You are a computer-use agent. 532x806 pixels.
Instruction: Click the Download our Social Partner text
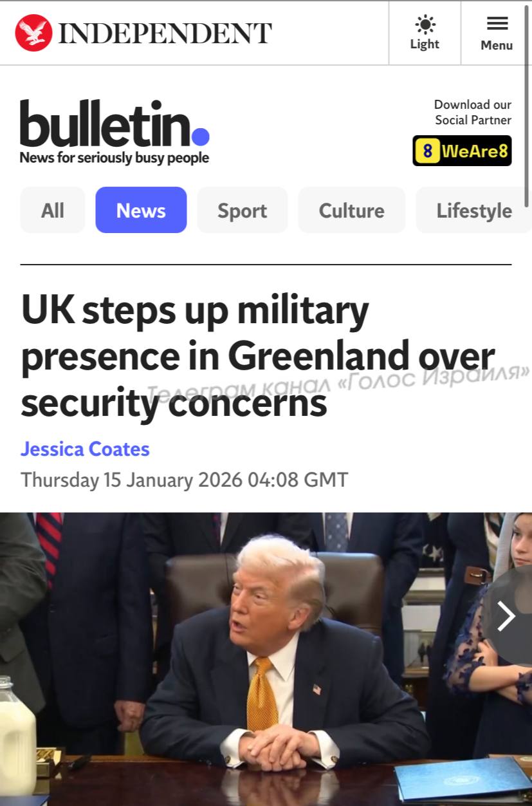473,112
